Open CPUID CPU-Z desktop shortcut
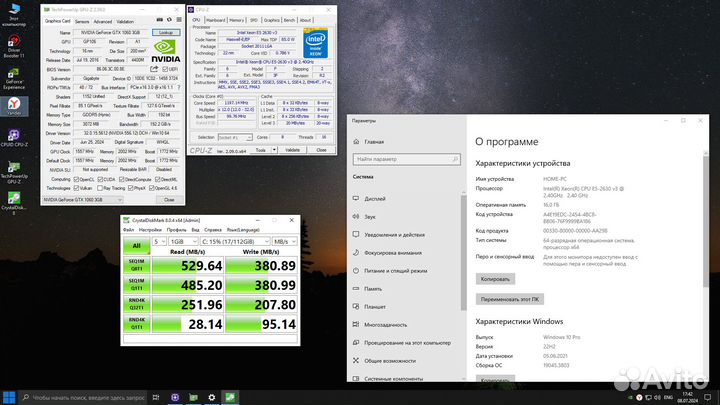 click(x=14, y=138)
